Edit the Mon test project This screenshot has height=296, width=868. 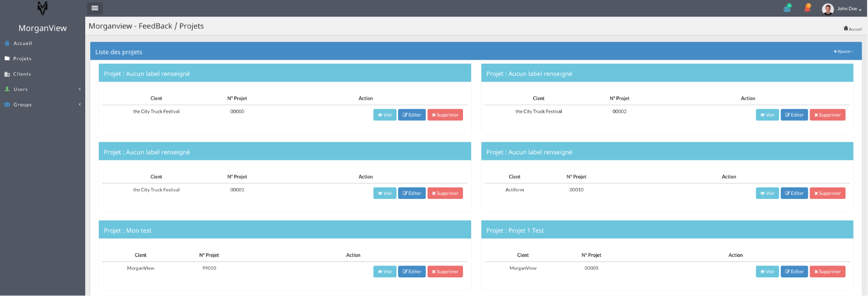[412, 272]
